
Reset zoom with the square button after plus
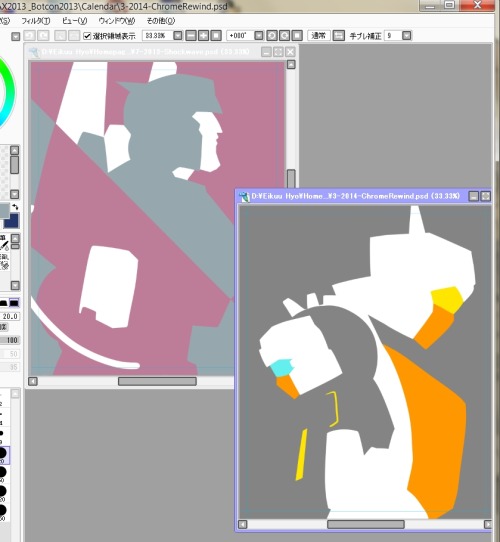[216, 36]
